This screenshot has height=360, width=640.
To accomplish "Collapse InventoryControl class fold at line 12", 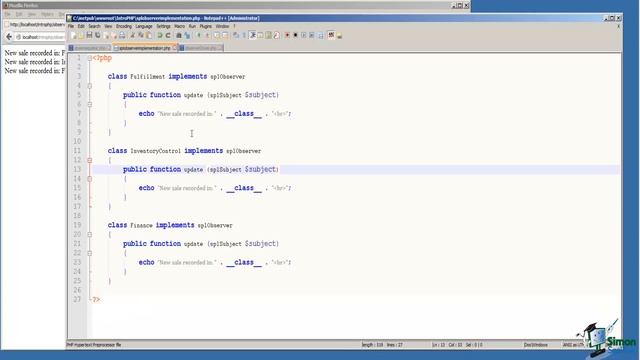I will point(90,160).
